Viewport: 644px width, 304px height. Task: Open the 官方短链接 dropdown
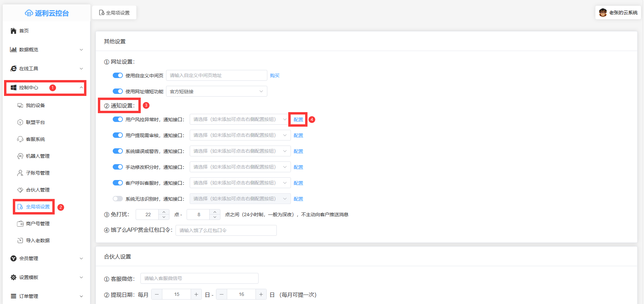216,91
